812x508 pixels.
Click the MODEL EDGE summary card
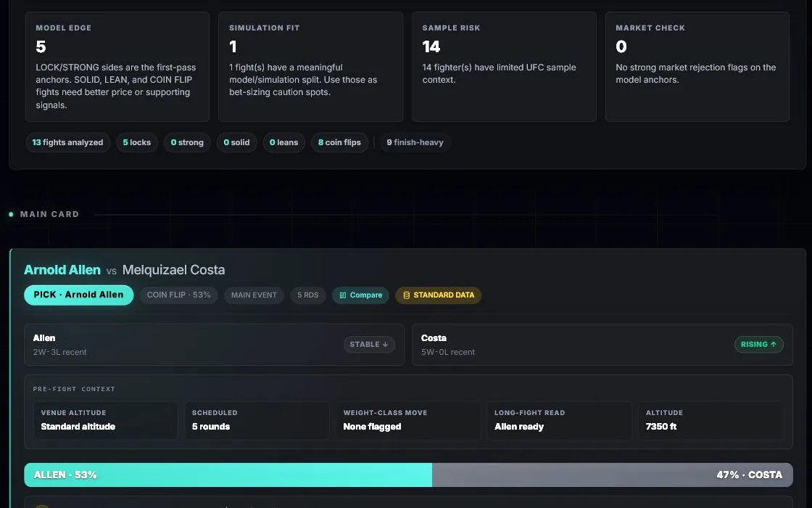[x=117, y=67]
